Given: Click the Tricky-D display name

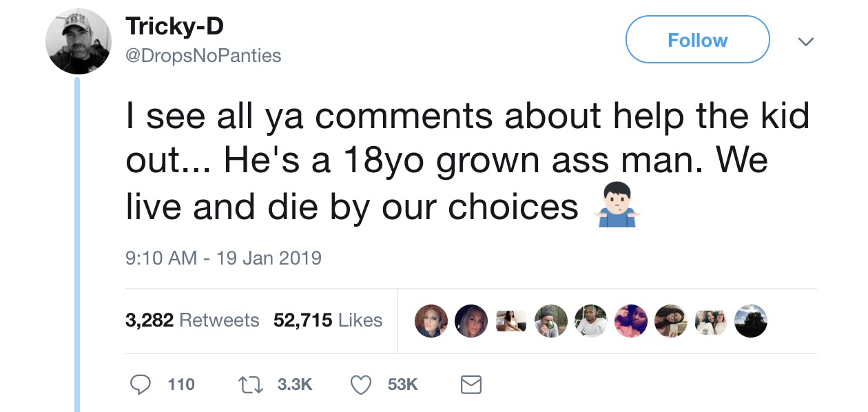Looking at the screenshot, I should pyautogui.click(x=174, y=27).
